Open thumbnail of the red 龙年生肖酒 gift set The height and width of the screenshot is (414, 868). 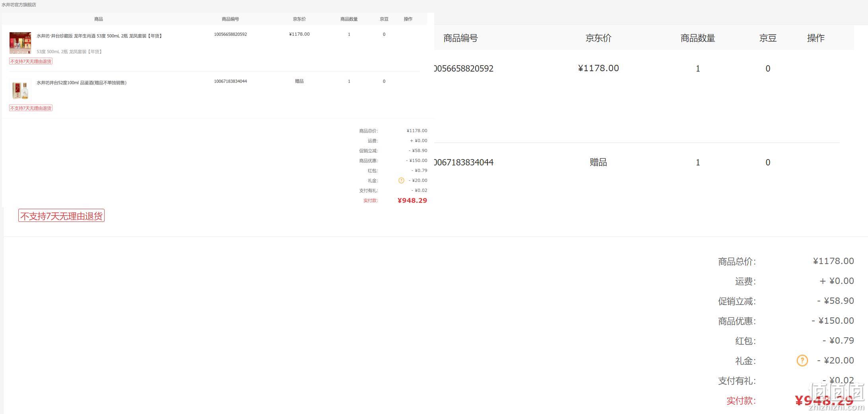click(x=20, y=43)
